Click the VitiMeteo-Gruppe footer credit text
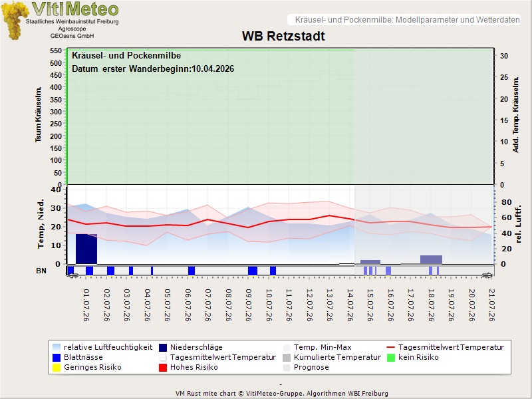 click(x=281, y=394)
